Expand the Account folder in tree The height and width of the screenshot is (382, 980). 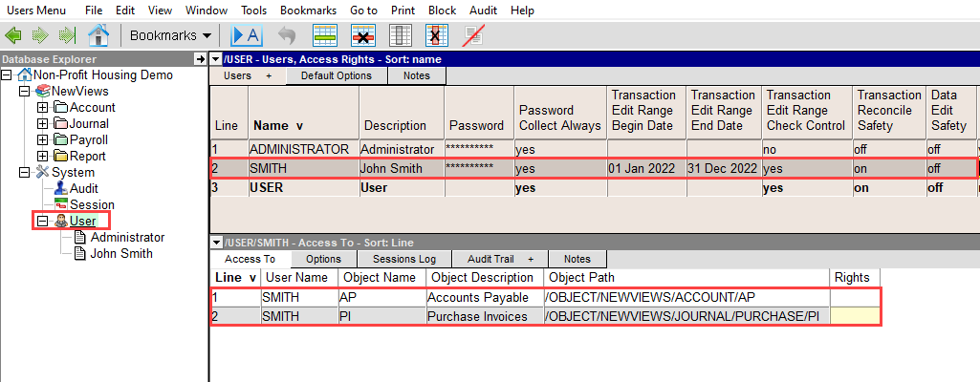(42, 108)
